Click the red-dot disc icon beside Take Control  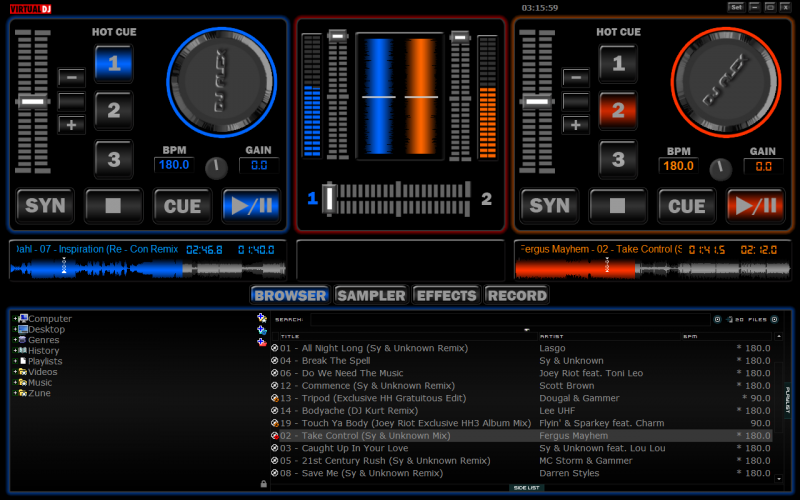pos(274,436)
